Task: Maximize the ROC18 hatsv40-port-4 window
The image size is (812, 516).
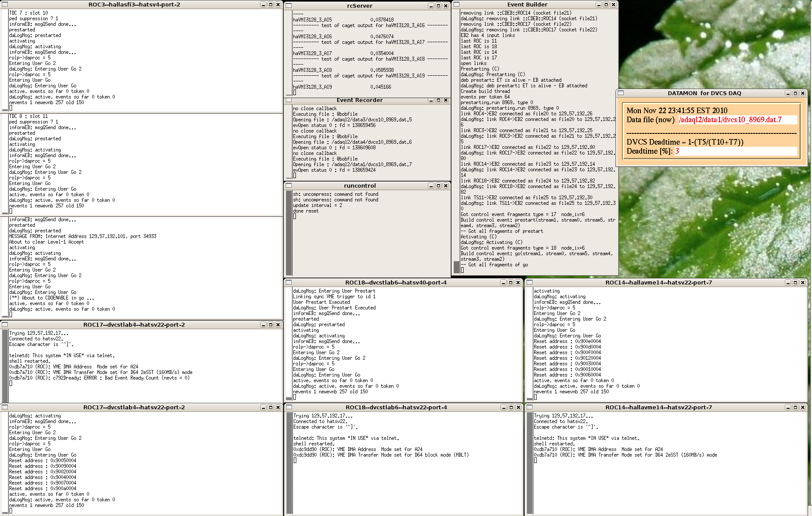Action: [x=511, y=282]
